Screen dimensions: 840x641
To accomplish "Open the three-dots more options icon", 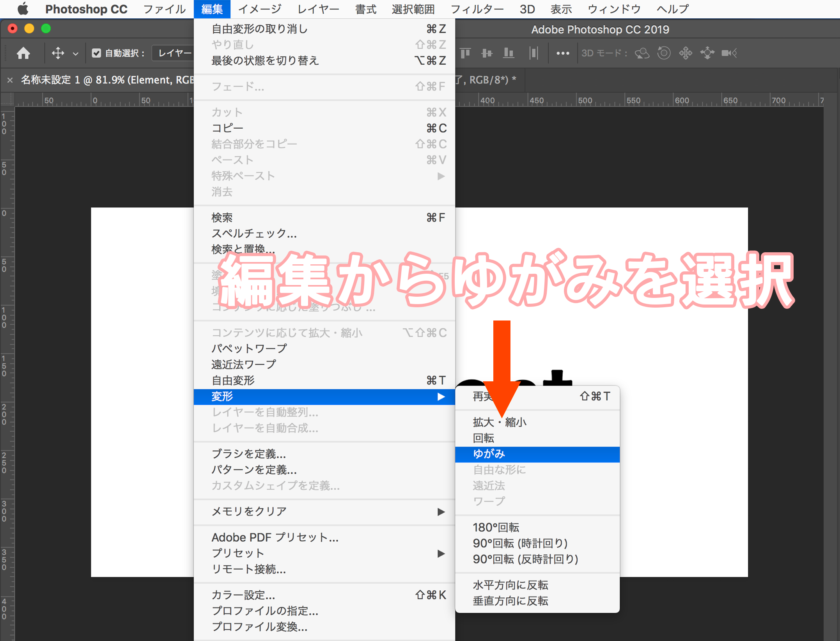I will [563, 53].
